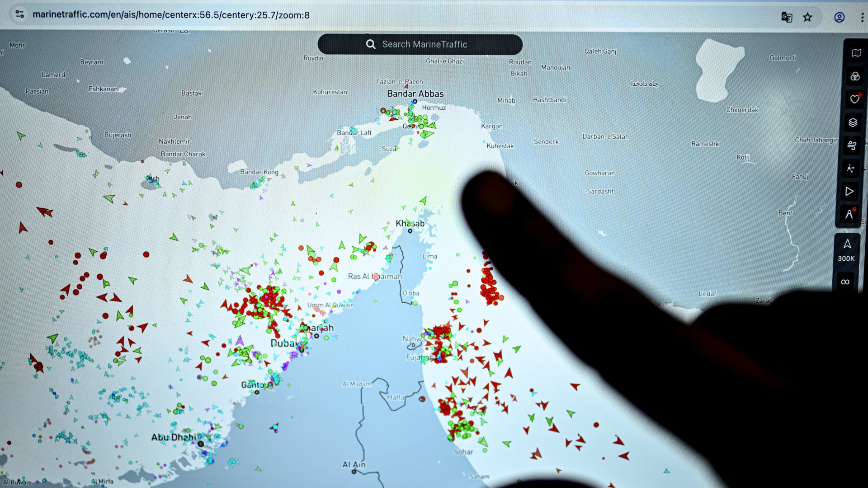Open vessel filters overlapping-circles icon
This screenshot has height=488, width=868.
point(854,76)
